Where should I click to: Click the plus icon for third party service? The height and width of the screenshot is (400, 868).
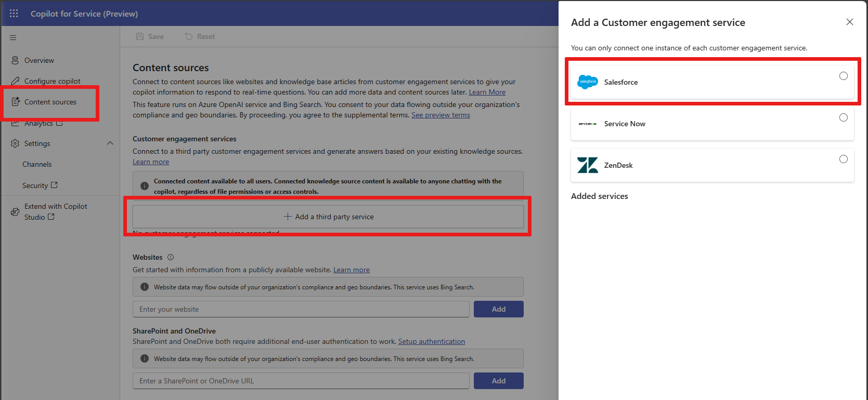click(x=288, y=217)
